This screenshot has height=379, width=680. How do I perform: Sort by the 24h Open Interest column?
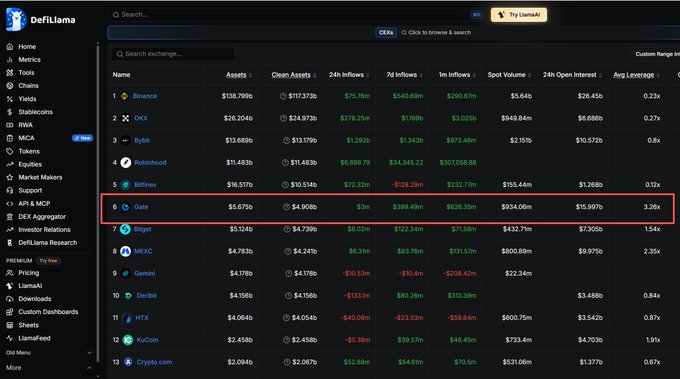pyautogui.click(x=572, y=75)
